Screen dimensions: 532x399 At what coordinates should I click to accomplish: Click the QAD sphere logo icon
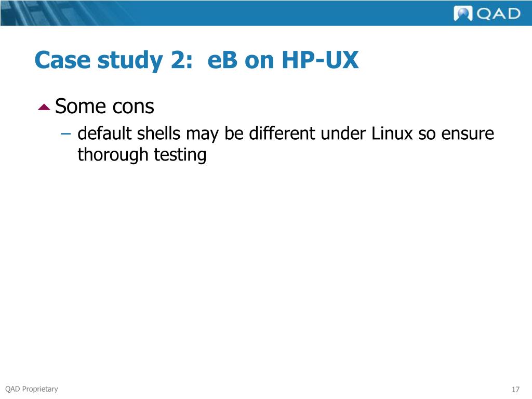click(463, 14)
